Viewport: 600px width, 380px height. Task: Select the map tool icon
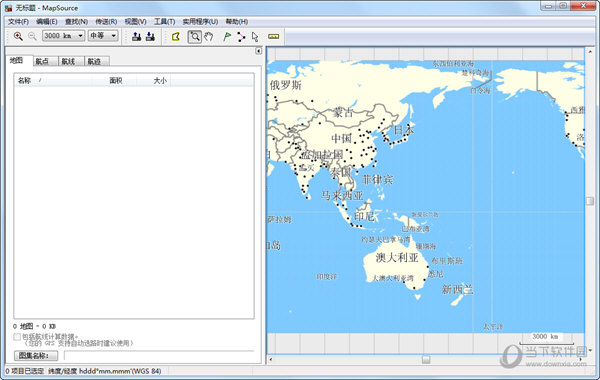[176, 37]
